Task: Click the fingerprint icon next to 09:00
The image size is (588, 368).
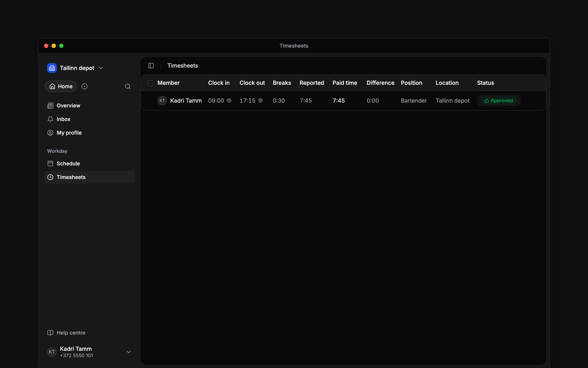Action: click(x=229, y=101)
